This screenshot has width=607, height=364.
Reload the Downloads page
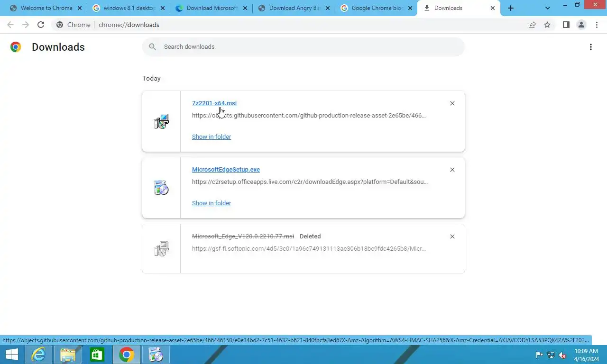coord(41,25)
